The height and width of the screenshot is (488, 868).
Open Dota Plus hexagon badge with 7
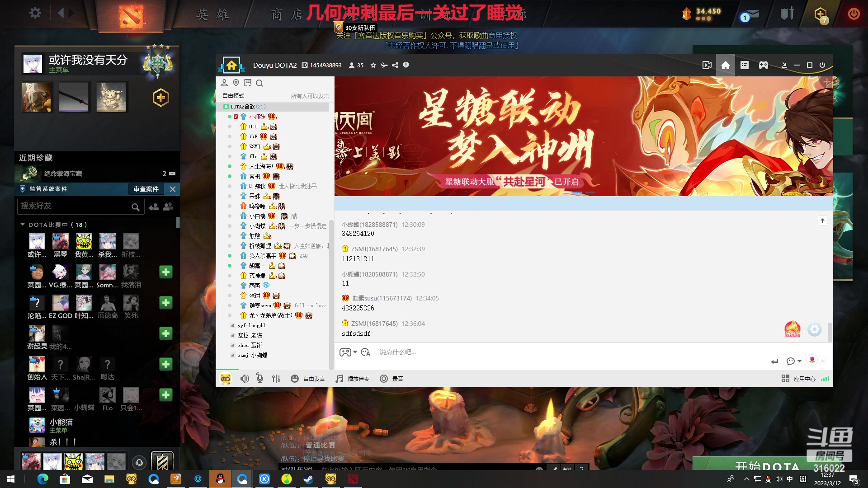[x=821, y=15]
